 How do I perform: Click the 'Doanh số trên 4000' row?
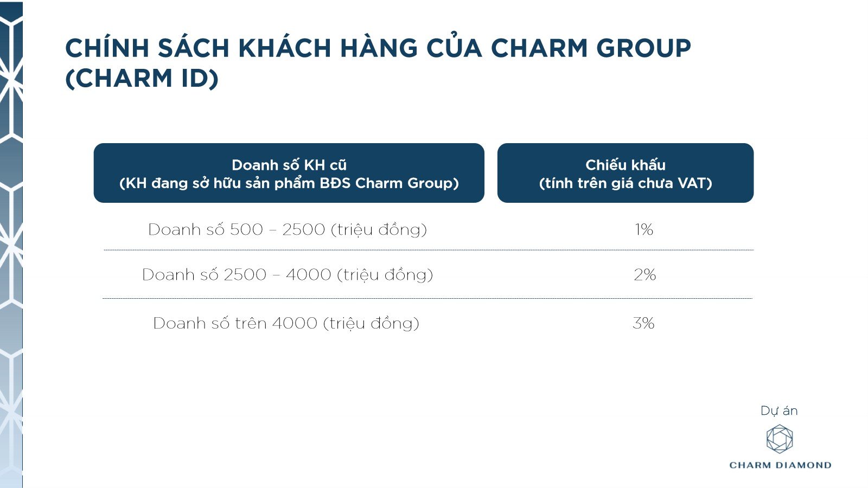pos(286,323)
